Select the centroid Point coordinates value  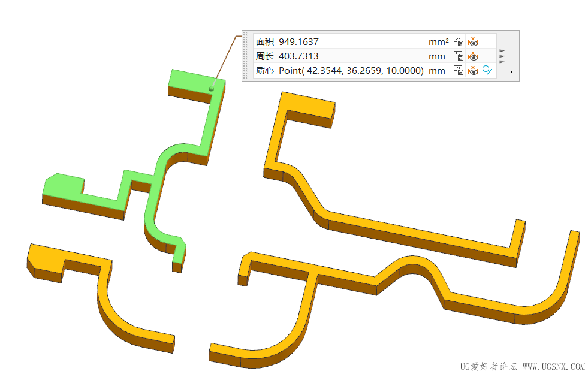(351, 70)
